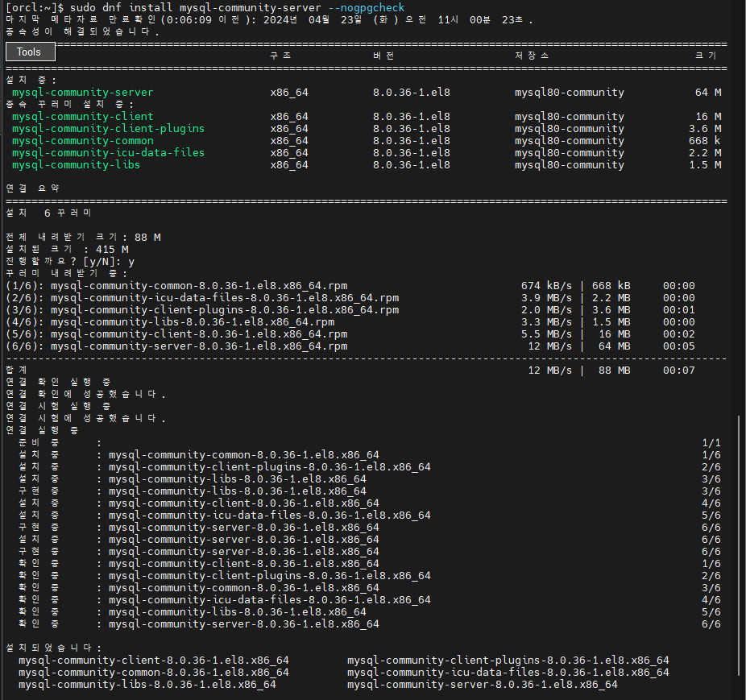The width and height of the screenshot is (746, 700).
Task: Click the 설치 6 꾸러미 summary line
Action: 48,213
